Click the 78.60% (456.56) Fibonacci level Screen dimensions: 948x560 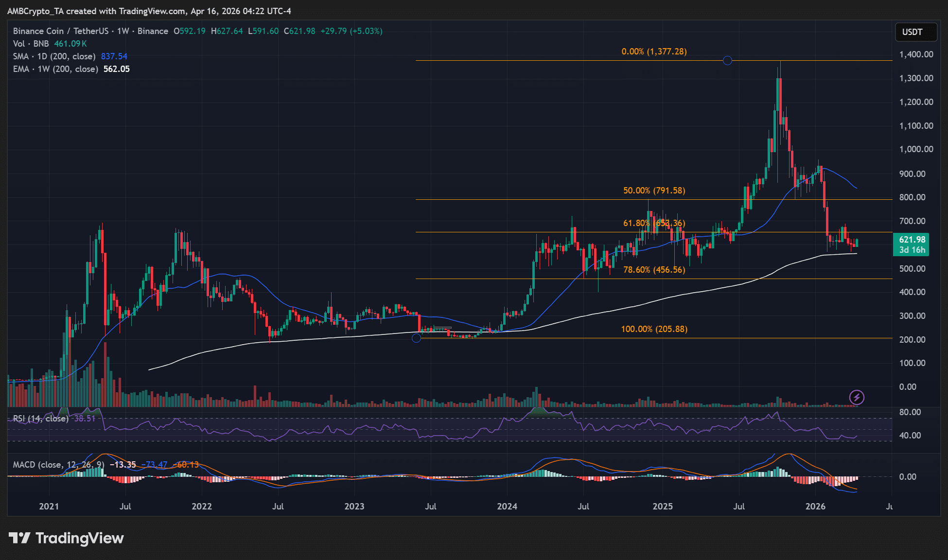point(654,269)
